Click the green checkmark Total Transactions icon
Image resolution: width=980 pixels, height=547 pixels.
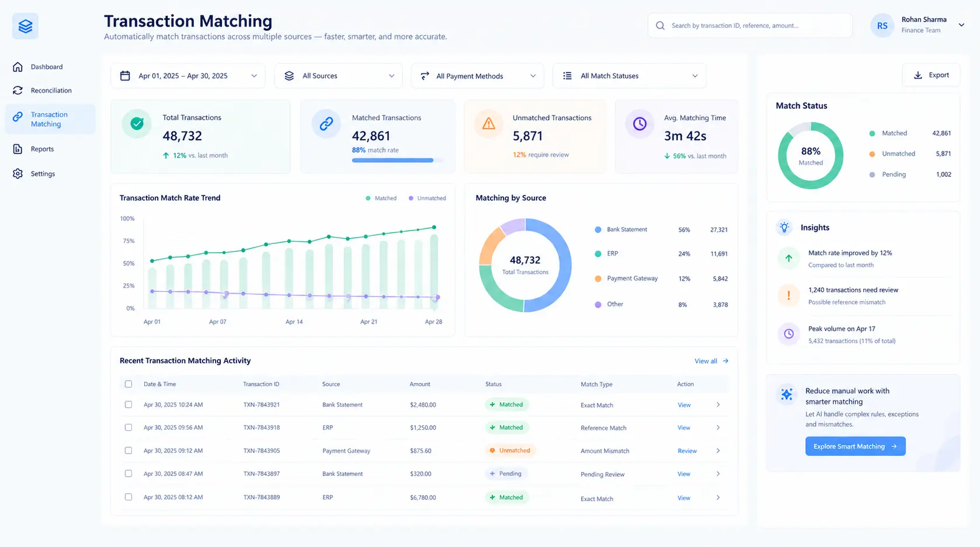coord(137,124)
